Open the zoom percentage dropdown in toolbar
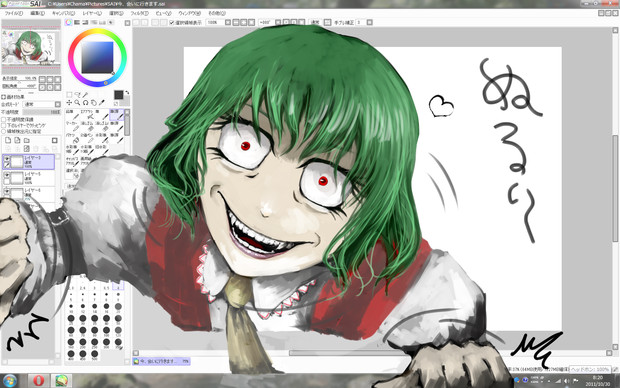Viewport: 620px width, 388px height. pos(228,23)
